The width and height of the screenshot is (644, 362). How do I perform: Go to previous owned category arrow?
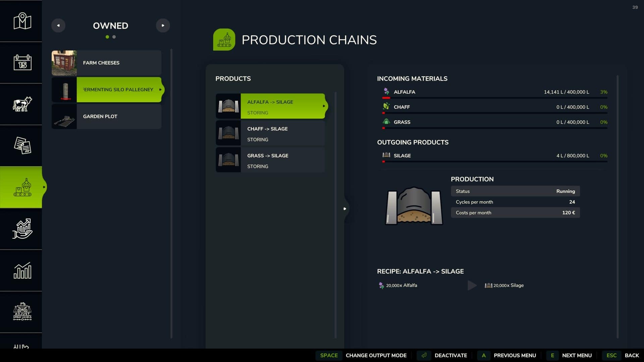58,25
